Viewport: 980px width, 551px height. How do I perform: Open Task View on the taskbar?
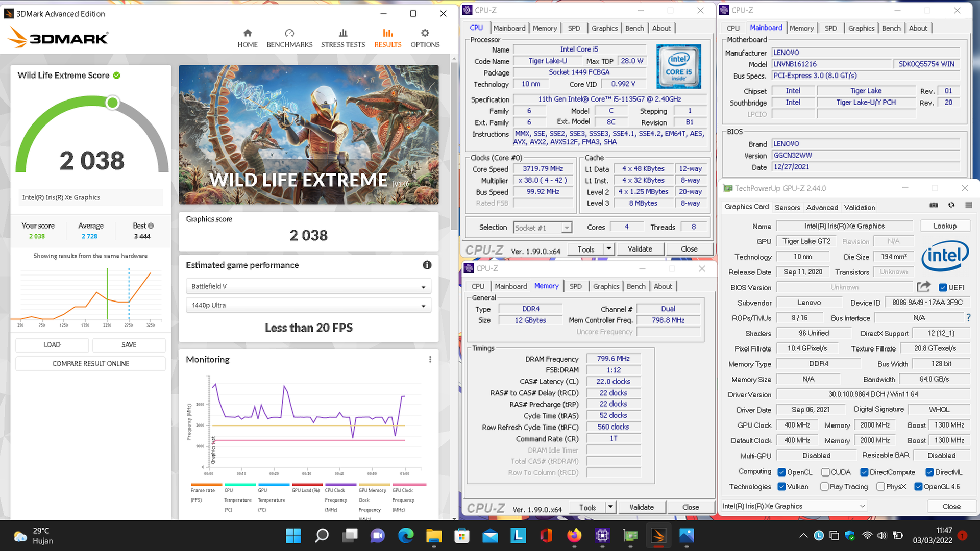(x=350, y=536)
